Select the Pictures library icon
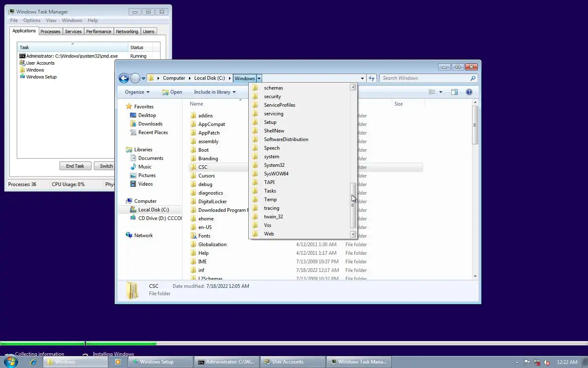The height and width of the screenshot is (368, 588). point(133,175)
